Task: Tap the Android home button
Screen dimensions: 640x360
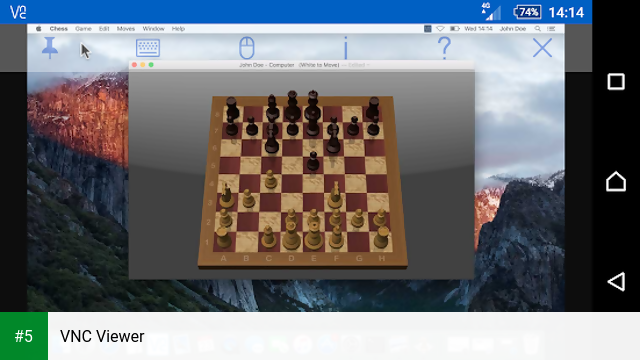Action: (x=616, y=181)
